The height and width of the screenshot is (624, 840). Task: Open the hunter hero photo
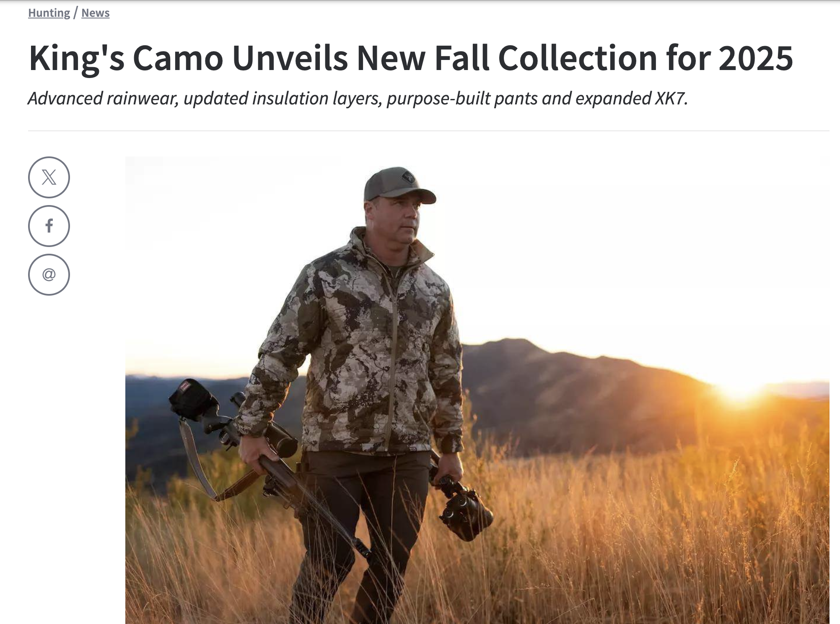click(x=477, y=390)
